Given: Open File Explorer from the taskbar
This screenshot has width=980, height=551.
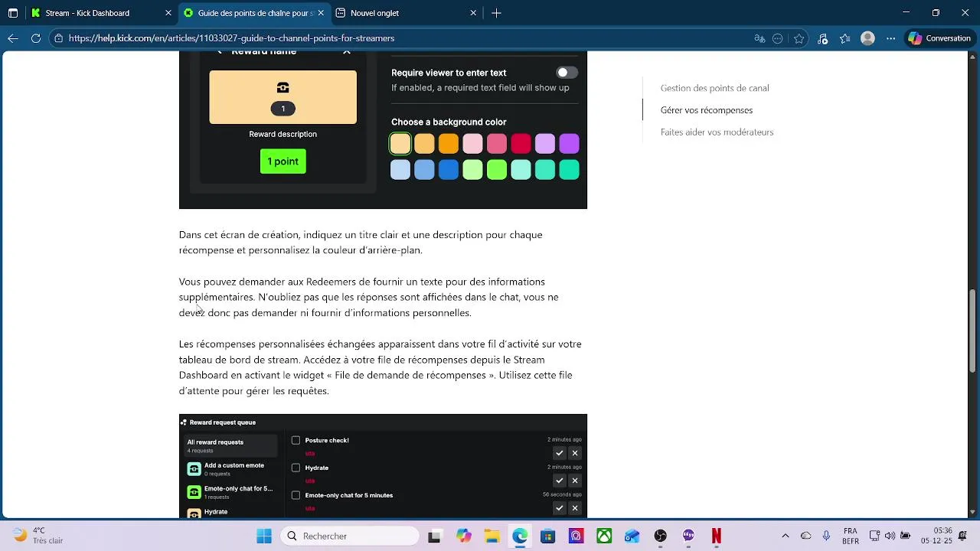Looking at the screenshot, I should coord(492,536).
